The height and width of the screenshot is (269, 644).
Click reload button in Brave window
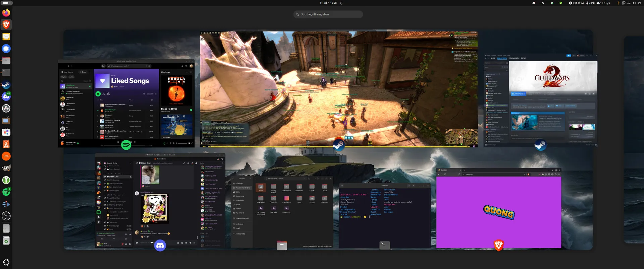tap(445, 175)
